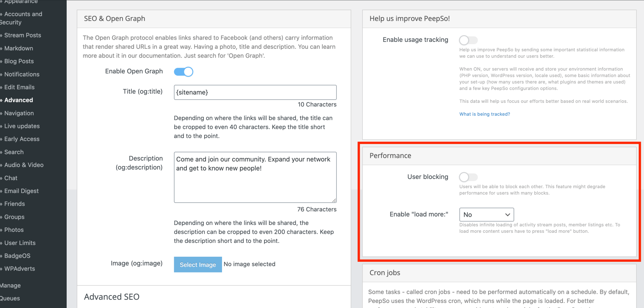Image resolution: width=644 pixels, height=308 pixels.
Task: Open Edit Emails in sidebar
Action: coord(19,87)
